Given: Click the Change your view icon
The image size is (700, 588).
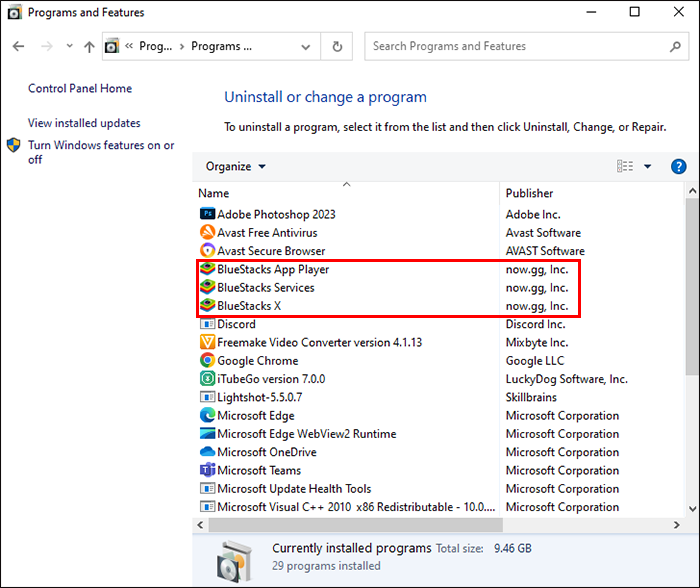Looking at the screenshot, I should [625, 167].
